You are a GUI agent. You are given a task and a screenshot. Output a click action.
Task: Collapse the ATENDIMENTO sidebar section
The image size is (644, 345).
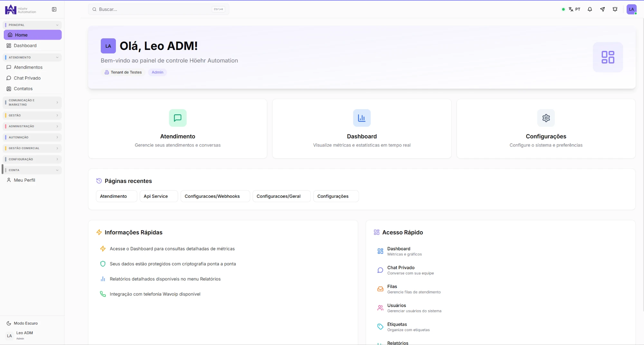pos(32,57)
